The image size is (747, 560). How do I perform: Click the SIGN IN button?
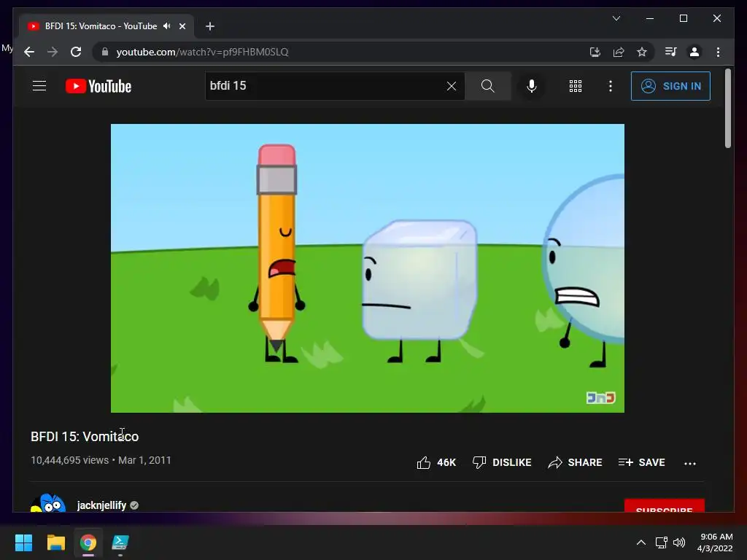[670, 86]
